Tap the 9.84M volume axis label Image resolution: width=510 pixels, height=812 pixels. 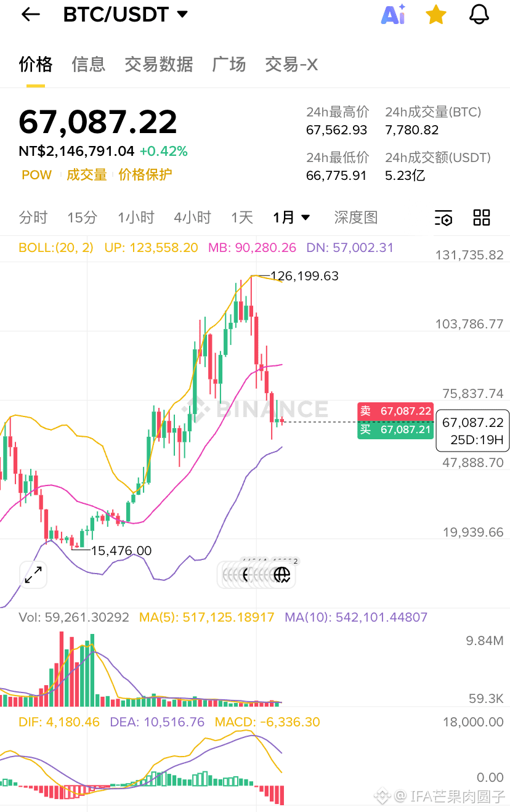click(485, 641)
